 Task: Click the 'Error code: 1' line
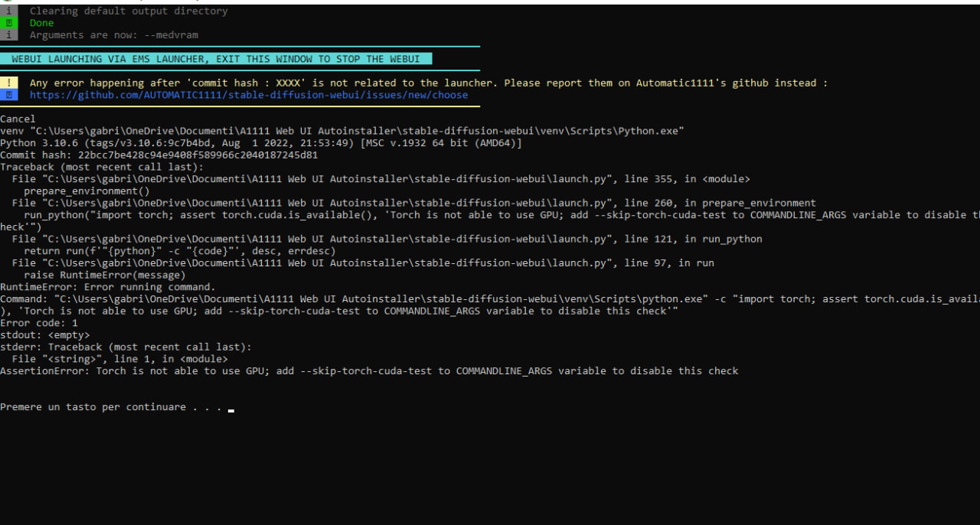coord(39,323)
